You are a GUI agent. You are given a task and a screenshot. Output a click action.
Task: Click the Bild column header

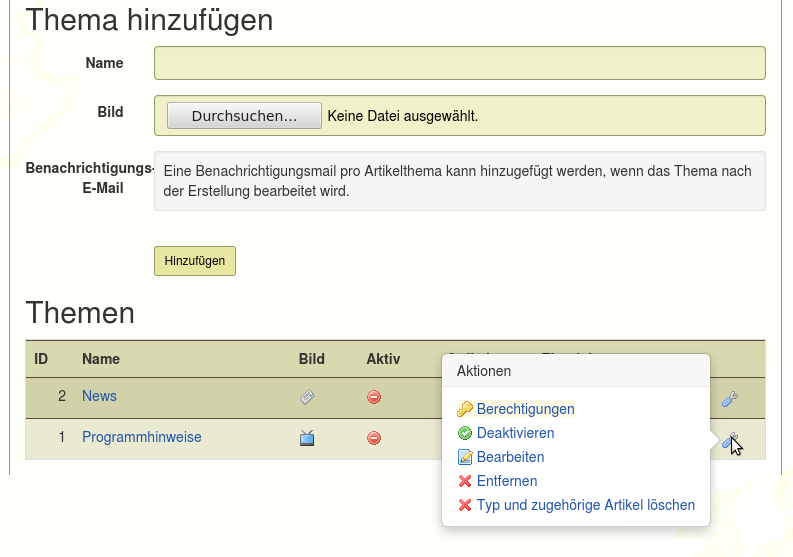coord(312,359)
